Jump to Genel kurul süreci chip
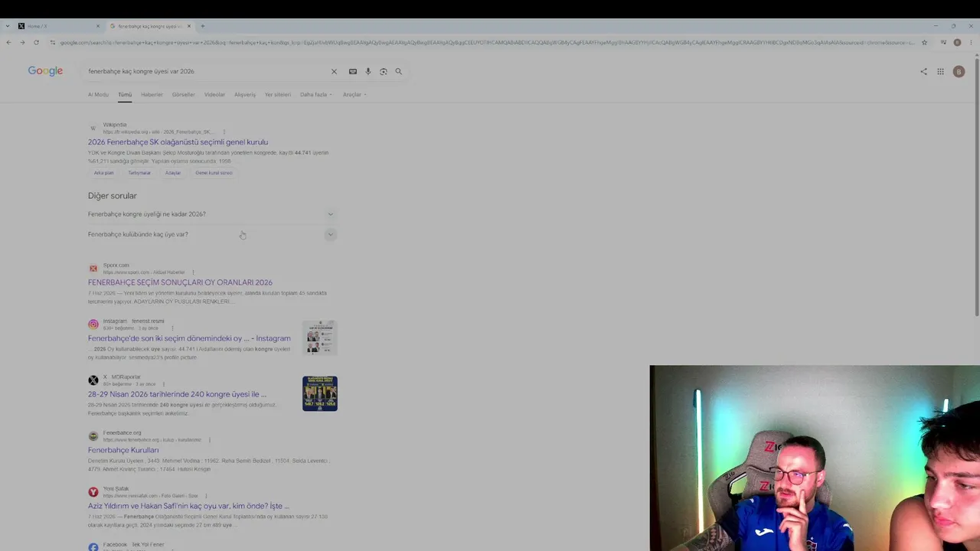980x551 pixels. coord(214,173)
